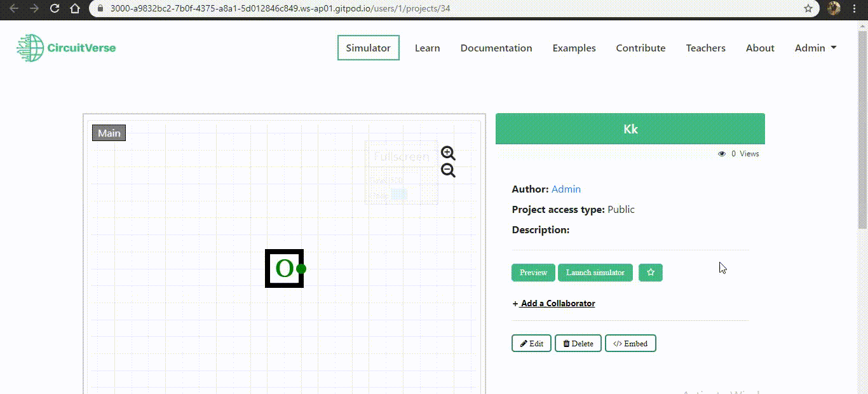The height and width of the screenshot is (394, 868).
Task: Open the Documentation link
Action: pyautogui.click(x=496, y=48)
